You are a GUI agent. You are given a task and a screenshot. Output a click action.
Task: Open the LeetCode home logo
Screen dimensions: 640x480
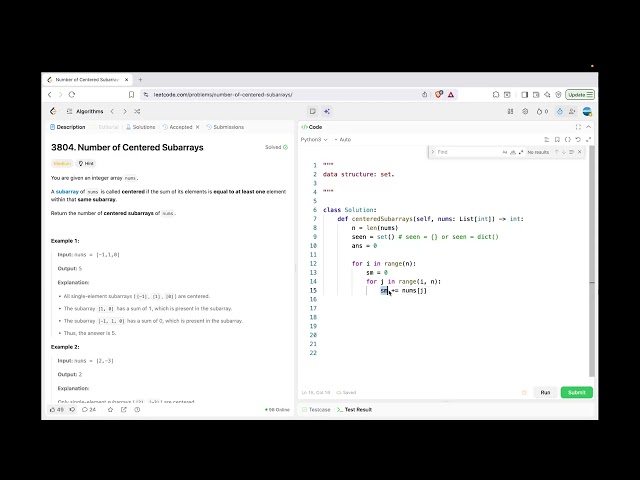(53, 111)
